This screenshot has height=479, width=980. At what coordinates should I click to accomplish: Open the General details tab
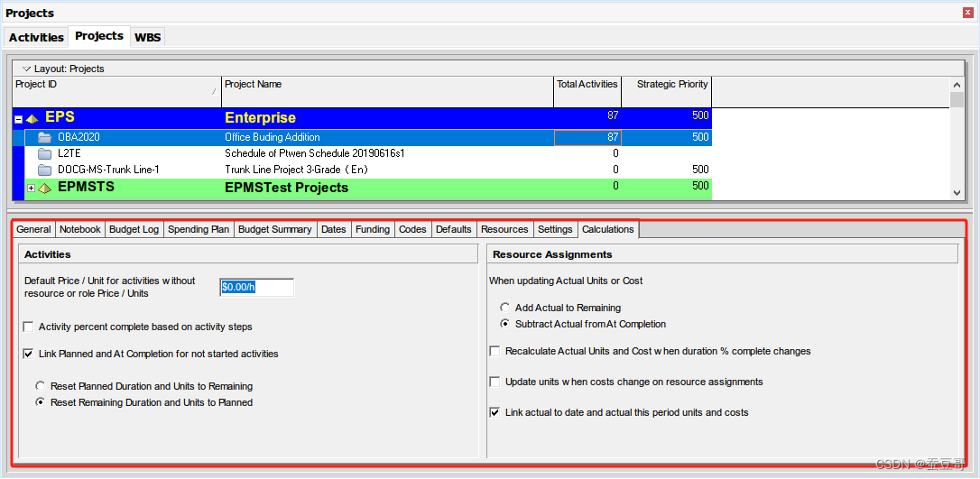tap(33, 229)
